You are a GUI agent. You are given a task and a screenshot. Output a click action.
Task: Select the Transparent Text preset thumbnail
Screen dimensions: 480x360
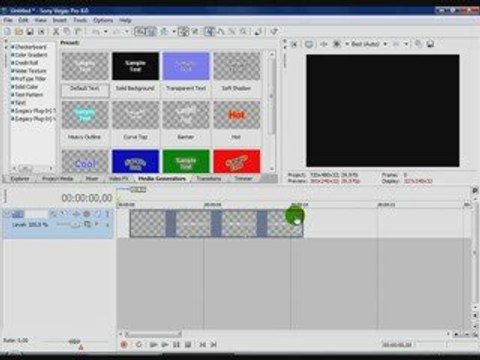point(186,66)
